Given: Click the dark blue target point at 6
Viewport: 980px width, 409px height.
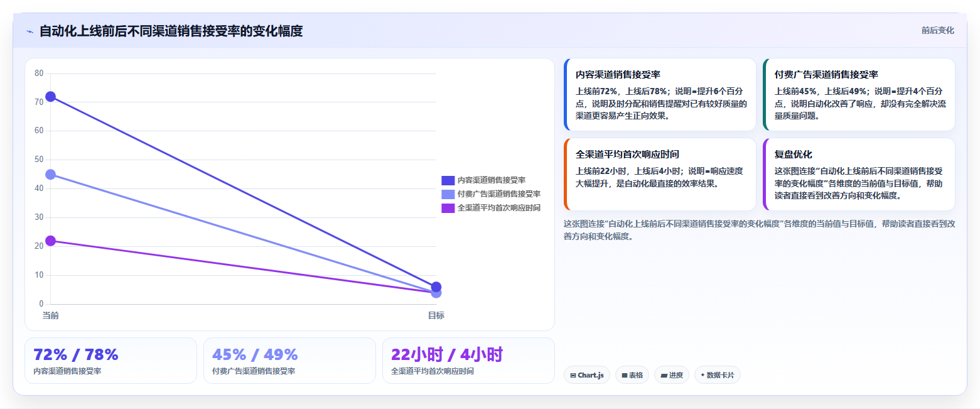Looking at the screenshot, I should point(436,287).
